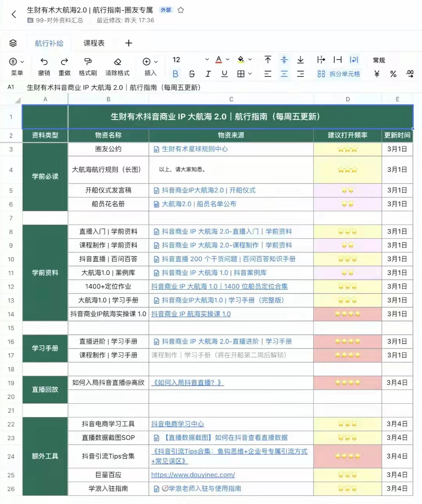Align cell content to bottom
Viewport: 422px width, 504px height.
(x=300, y=60)
